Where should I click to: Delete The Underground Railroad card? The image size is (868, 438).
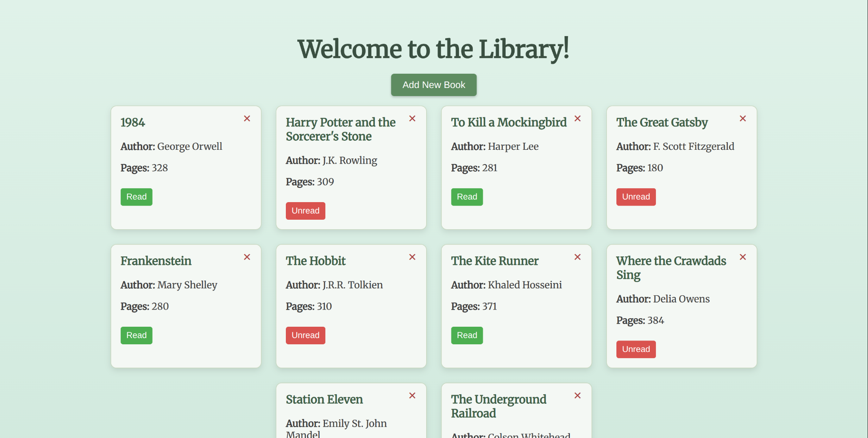(x=577, y=396)
